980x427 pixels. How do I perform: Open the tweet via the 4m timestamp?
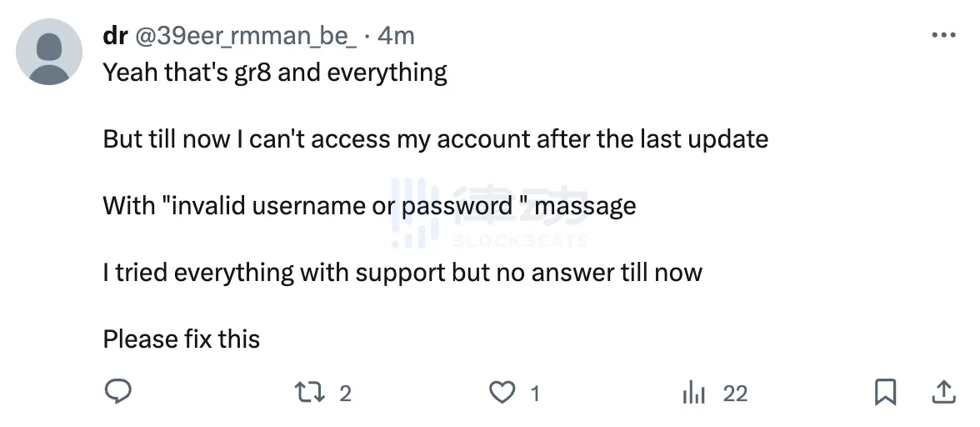click(396, 36)
